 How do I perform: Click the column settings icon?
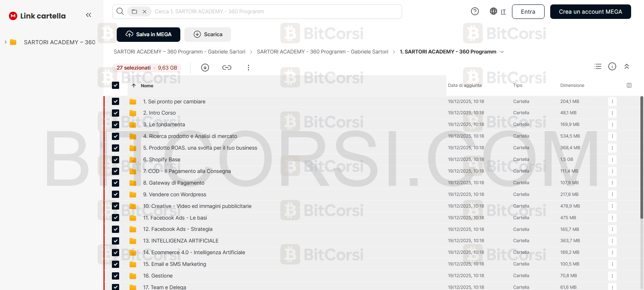coord(629,85)
